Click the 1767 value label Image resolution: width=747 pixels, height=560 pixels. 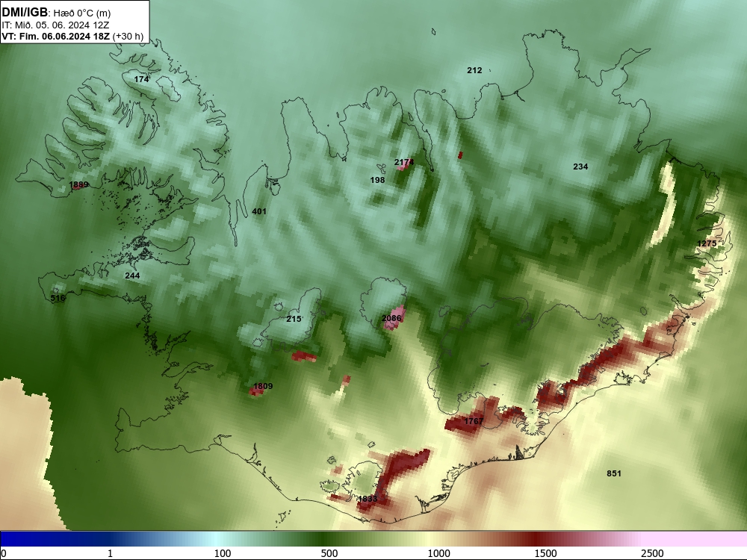(x=474, y=420)
